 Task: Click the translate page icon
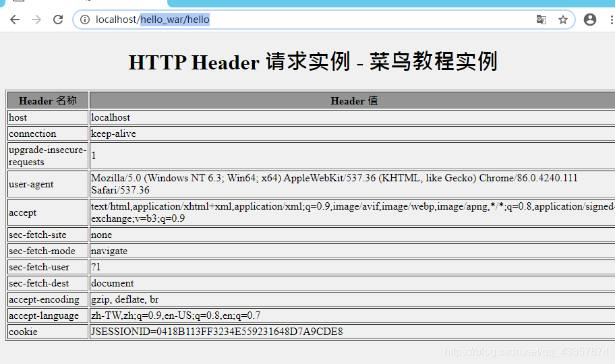point(541,20)
